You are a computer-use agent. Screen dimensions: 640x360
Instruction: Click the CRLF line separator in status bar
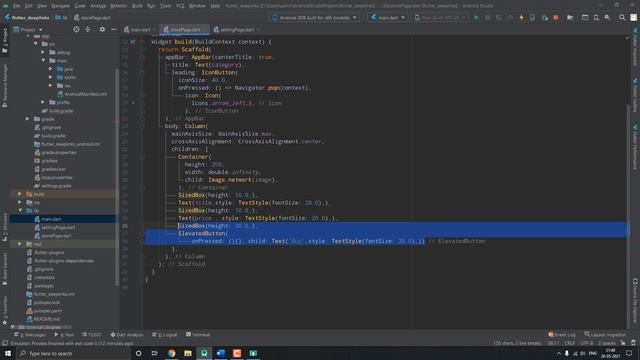569,343
